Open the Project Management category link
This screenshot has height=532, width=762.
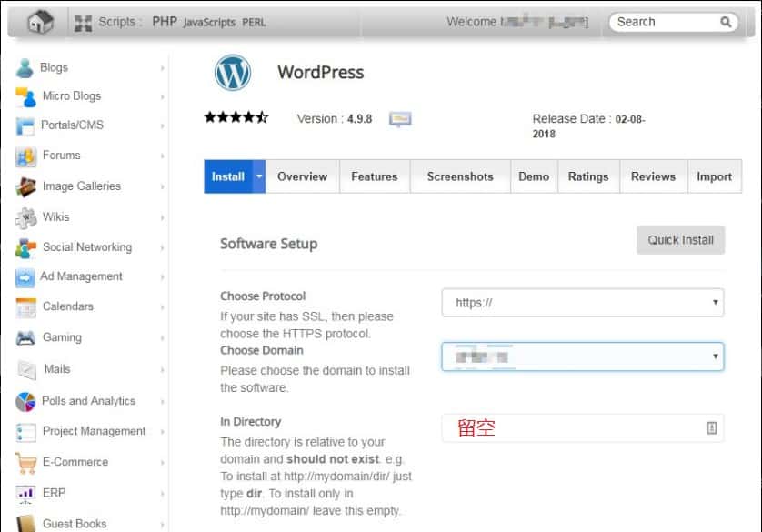coord(94,431)
